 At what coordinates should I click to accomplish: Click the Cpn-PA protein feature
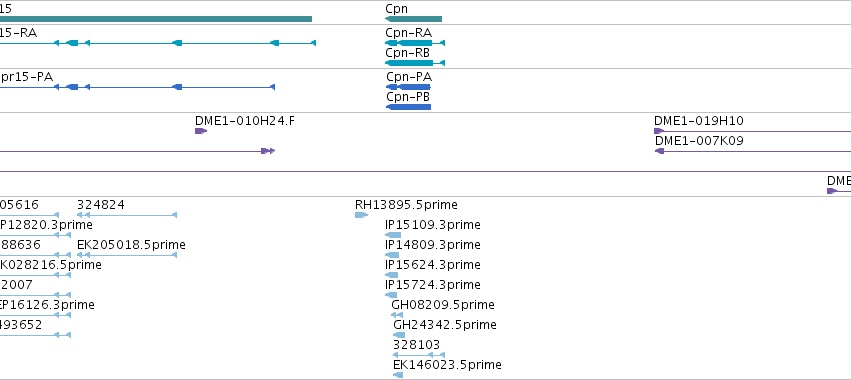[408, 87]
